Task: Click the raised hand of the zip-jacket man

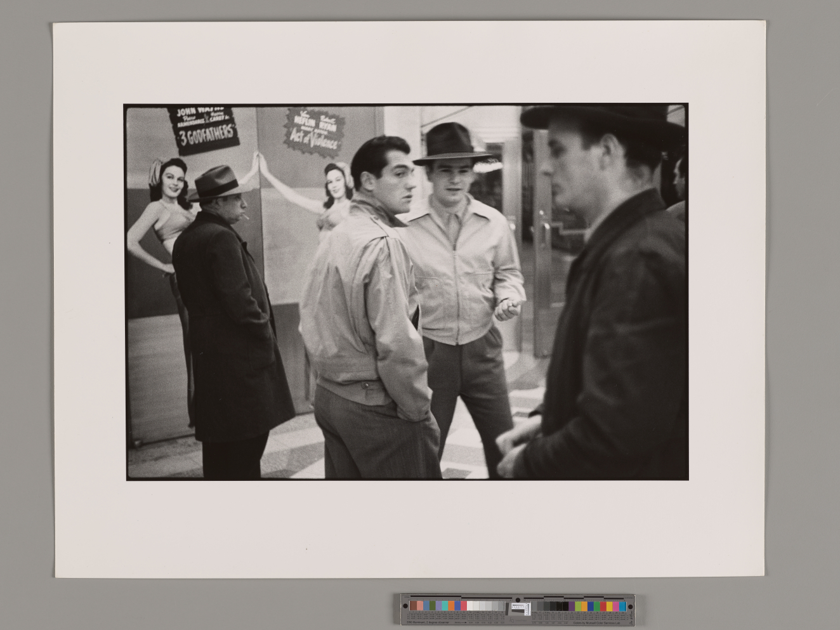Action: (508, 309)
